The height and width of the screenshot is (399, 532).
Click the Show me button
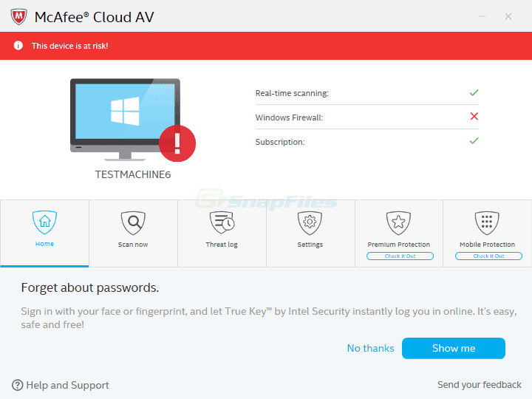(x=454, y=348)
